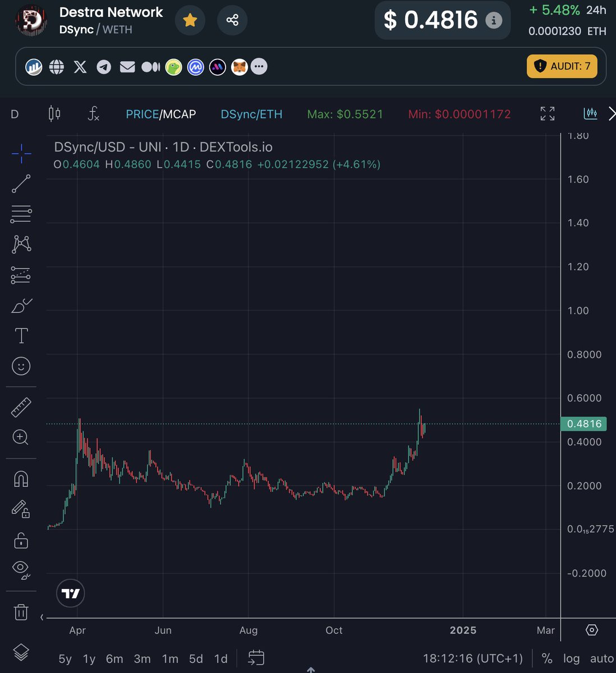The height and width of the screenshot is (673, 616).
Task: Open price axis settings gear
Action: pos(592,630)
